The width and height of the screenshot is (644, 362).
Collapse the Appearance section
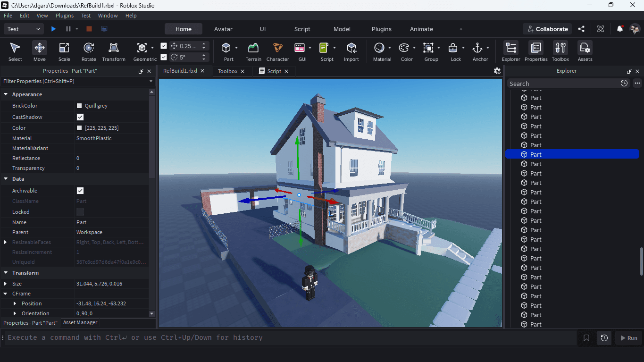tap(6, 94)
